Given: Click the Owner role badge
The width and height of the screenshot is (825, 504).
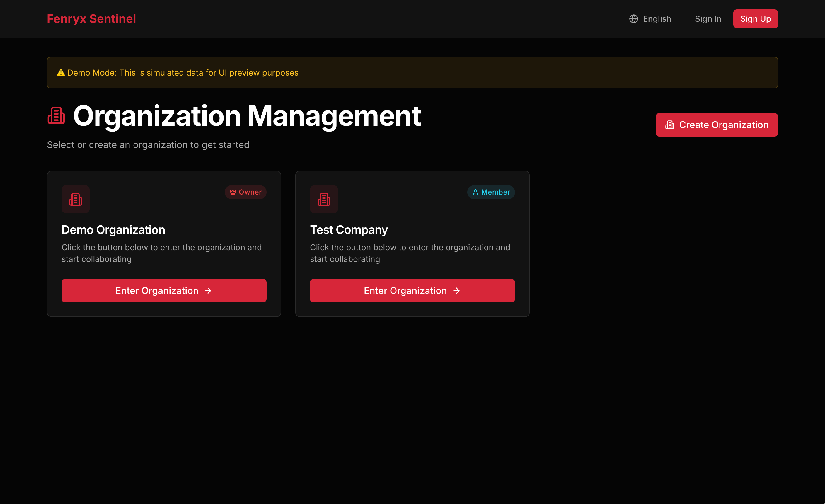Looking at the screenshot, I should 246,192.
